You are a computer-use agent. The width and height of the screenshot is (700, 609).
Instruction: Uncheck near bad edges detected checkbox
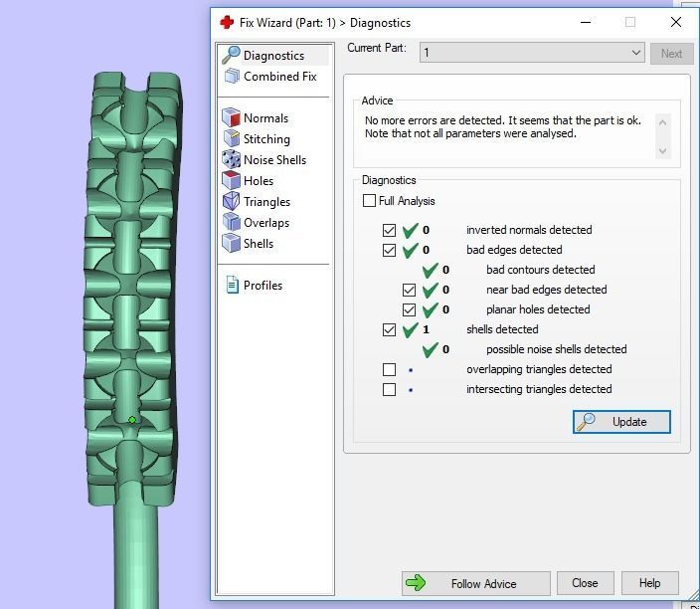[x=409, y=290]
